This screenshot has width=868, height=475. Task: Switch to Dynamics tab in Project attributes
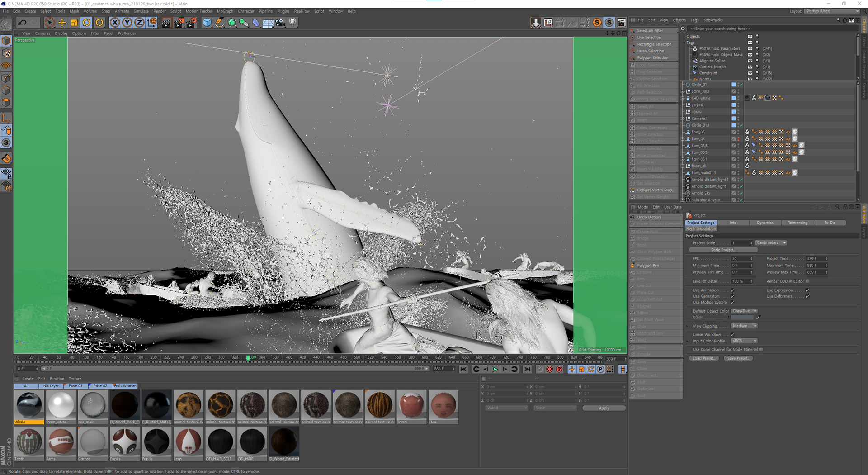[x=765, y=223]
